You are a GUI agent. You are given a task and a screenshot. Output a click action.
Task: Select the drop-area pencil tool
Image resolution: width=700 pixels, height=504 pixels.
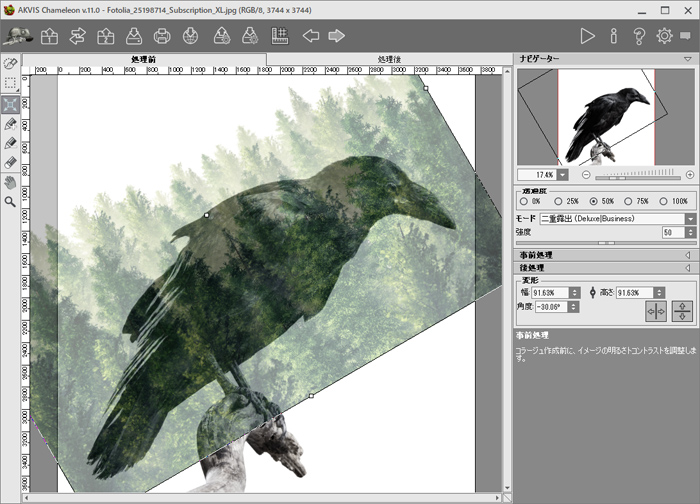point(11,143)
